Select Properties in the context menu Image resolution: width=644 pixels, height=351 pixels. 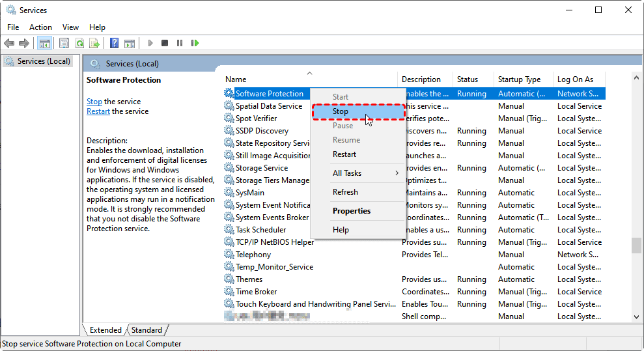(351, 211)
